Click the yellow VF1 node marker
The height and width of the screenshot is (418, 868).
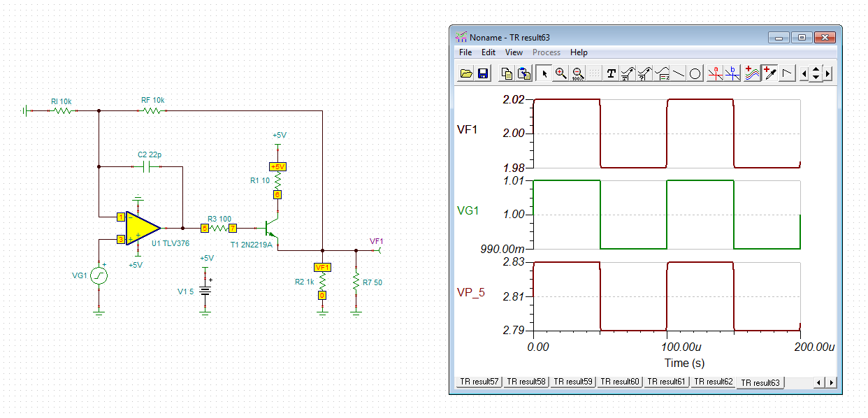[x=322, y=267]
